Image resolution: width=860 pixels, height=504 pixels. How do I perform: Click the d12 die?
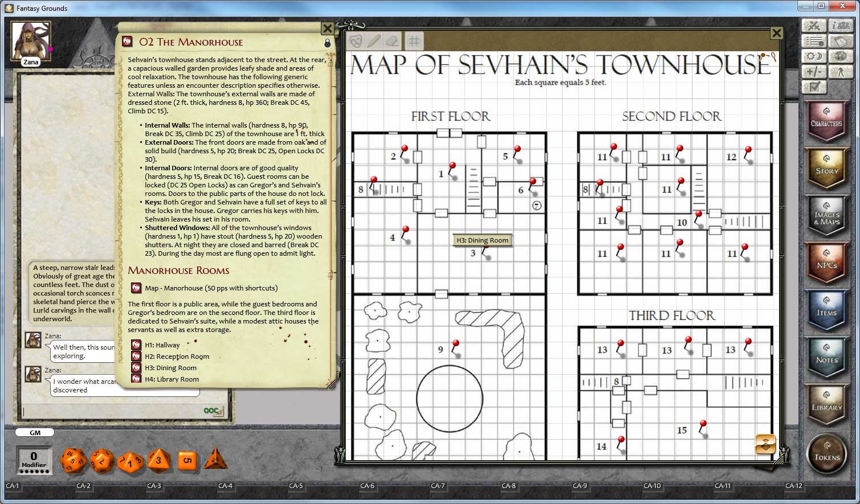[x=103, y=461]
